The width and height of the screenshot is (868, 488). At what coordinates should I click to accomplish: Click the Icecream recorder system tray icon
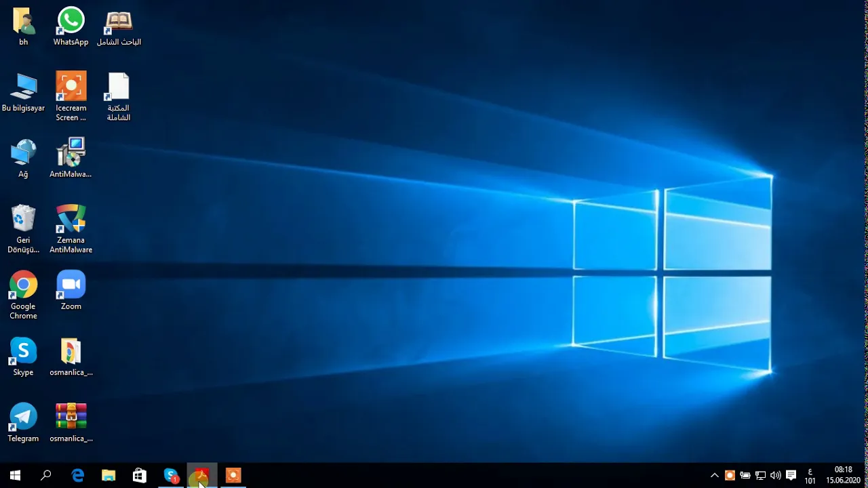pyautogui.click(x=730, y=475)
